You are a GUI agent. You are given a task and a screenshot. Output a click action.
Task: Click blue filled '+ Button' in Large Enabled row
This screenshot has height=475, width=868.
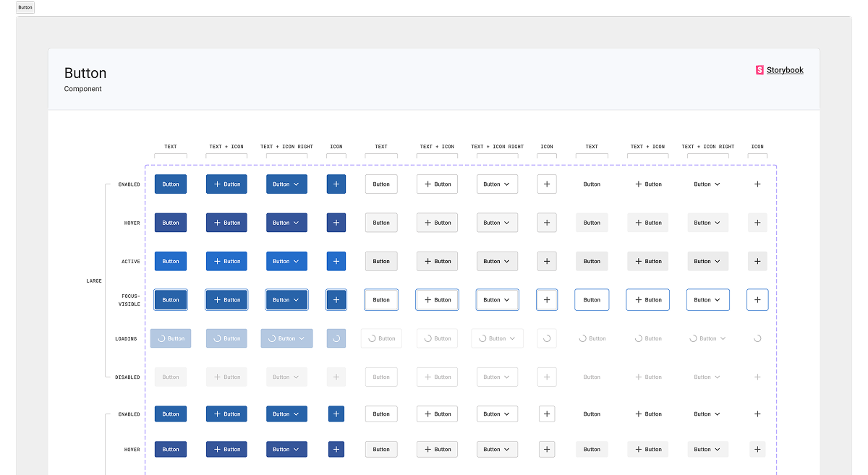click(x=226, y=184)
